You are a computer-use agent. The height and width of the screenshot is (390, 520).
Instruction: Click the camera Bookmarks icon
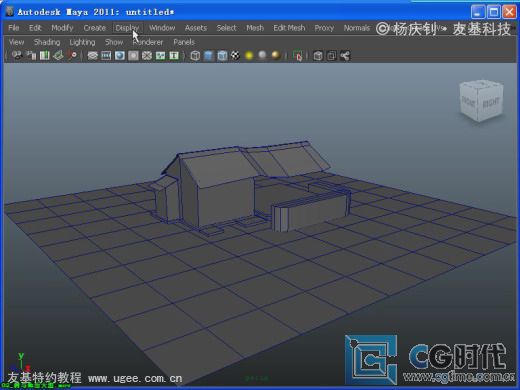point(45,55)
